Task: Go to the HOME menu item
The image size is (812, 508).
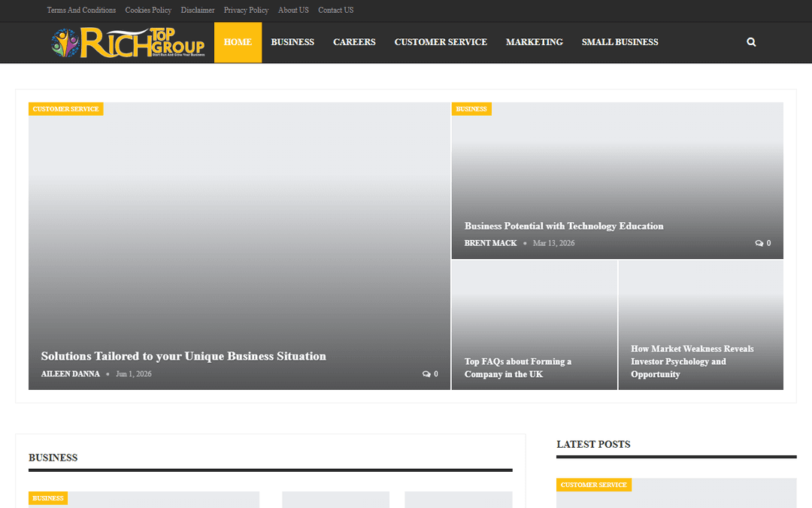Action: (238, 42)
